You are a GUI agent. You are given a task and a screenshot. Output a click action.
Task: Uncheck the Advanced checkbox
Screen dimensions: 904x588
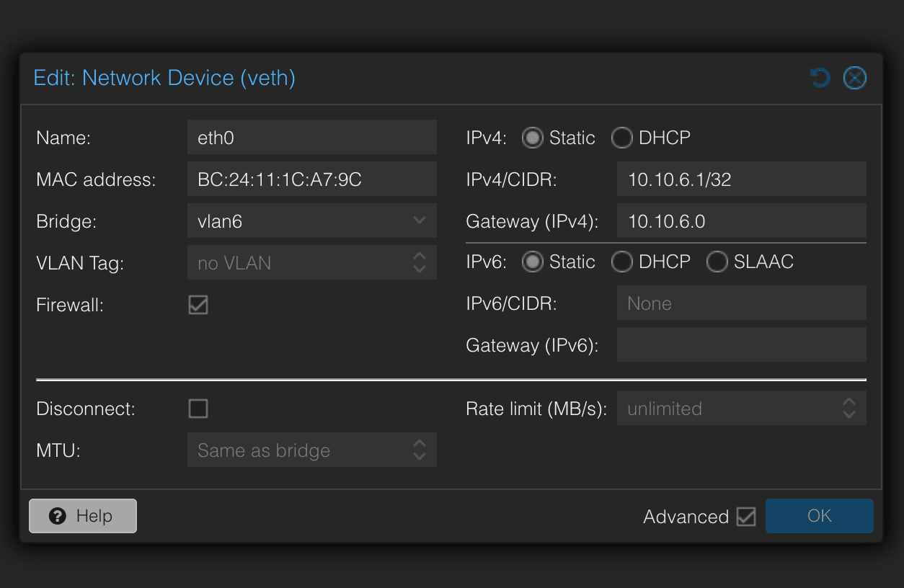pyautogui.click(x=746, y=516)
